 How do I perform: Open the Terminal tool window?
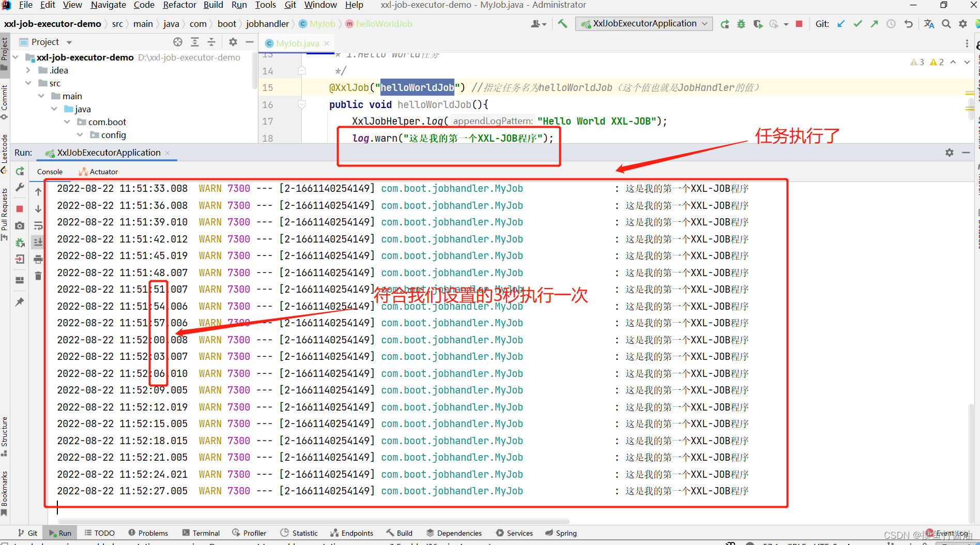pyautogui.click(x=201, y=533)
